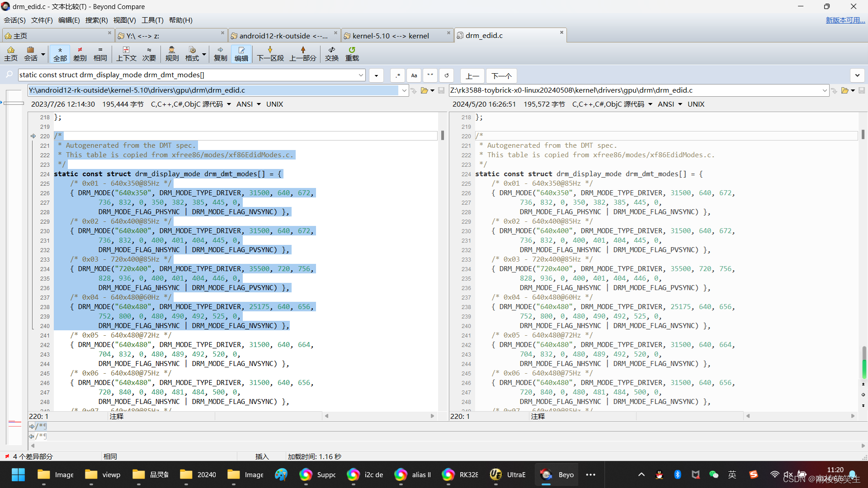
Task: Click the left pane save icon
Action: (x=441, y=90)
